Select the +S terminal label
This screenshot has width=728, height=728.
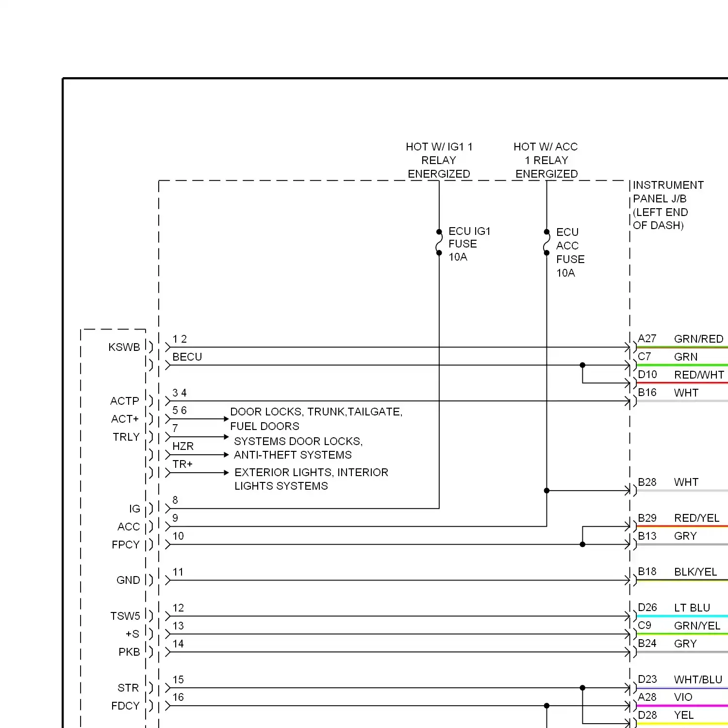[x=132, y=634]
